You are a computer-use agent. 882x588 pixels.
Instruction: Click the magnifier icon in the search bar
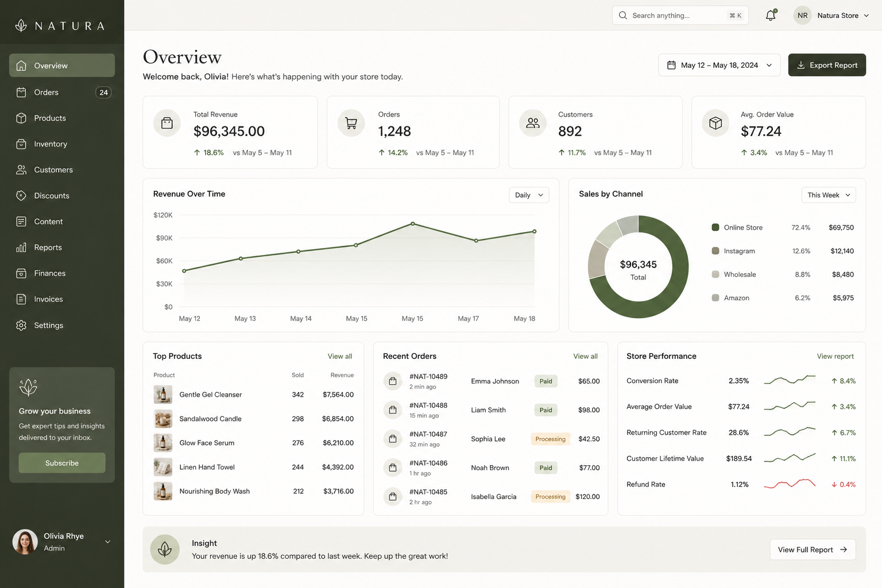(623, 16)
